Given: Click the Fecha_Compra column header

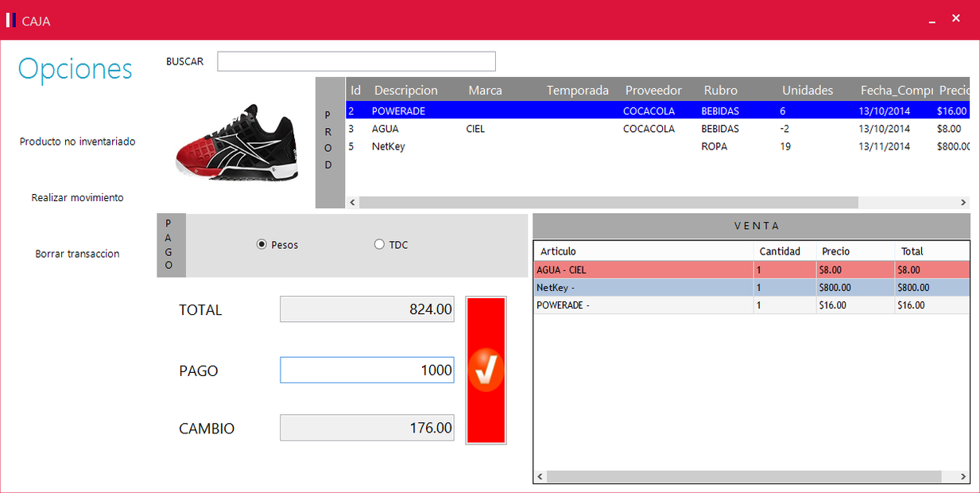Looking at the screenshot, I should click(896, 91).
